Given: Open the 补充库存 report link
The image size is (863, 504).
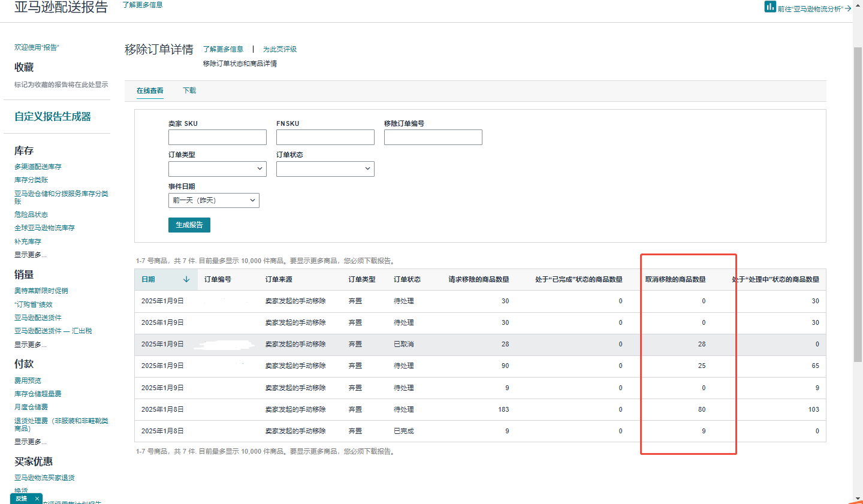Looking at the screenshot, I should point(28,242).
